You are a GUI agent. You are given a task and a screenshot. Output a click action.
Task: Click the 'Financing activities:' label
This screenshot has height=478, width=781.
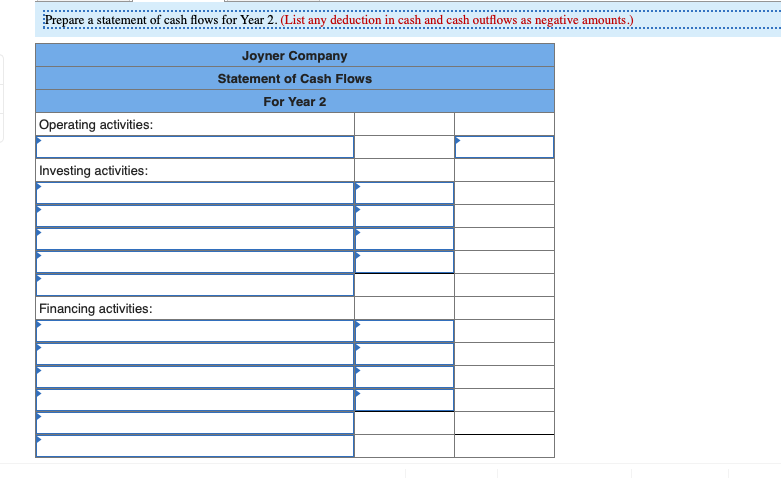[96, 309]
